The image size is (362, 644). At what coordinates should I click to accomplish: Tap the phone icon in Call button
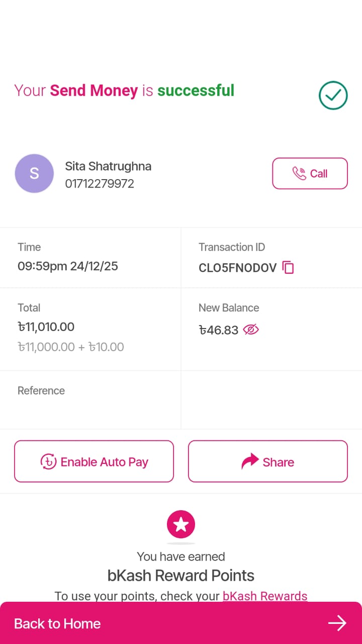299,174
